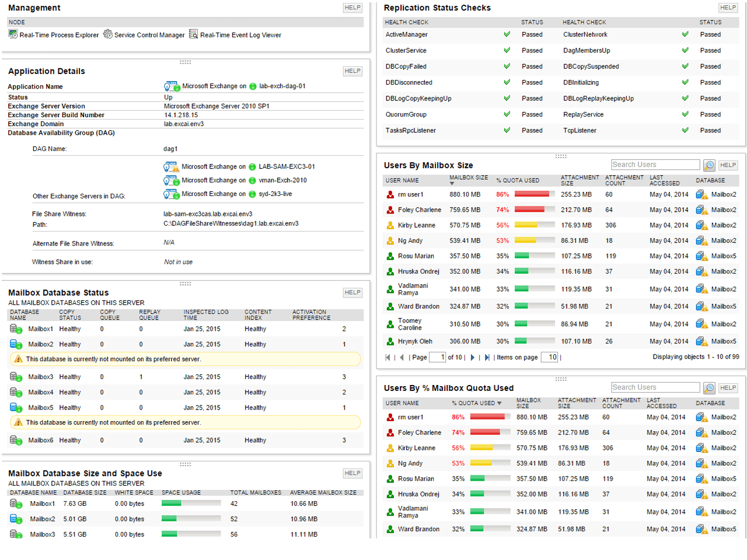Viewport: 747px width, 560px height.
Task: Sort Users By Mailbox Size by ATTACHMENT COUNT
Action: [624, 180]
